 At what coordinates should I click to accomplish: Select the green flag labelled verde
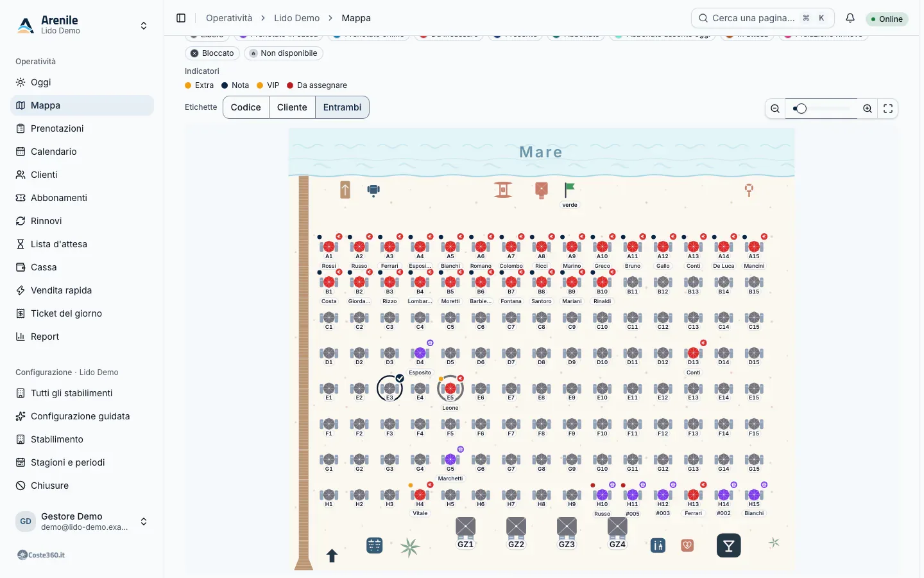click(570, 190)
